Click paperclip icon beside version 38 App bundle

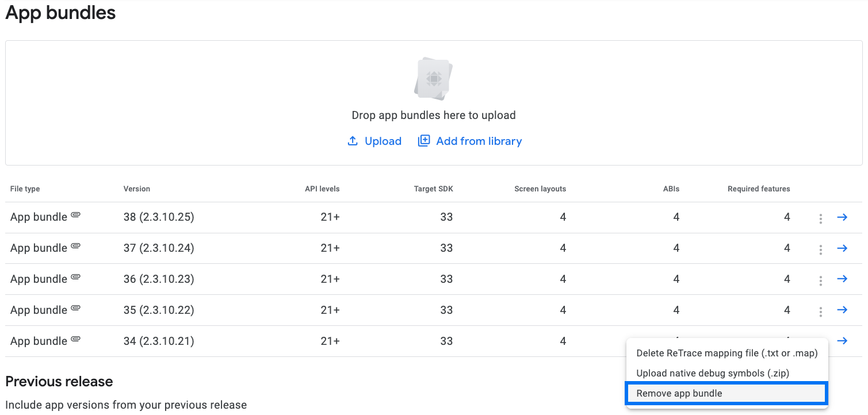click(x=75, y=216)
